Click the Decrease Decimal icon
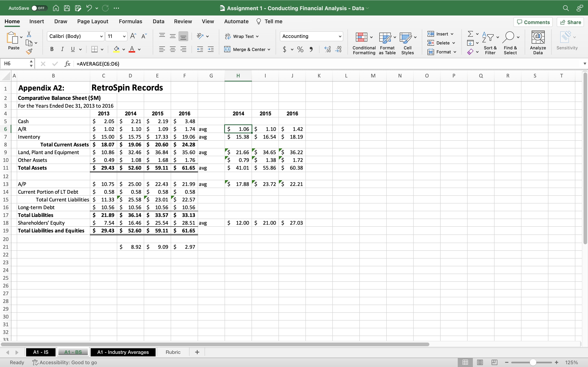 coord(339,49)
